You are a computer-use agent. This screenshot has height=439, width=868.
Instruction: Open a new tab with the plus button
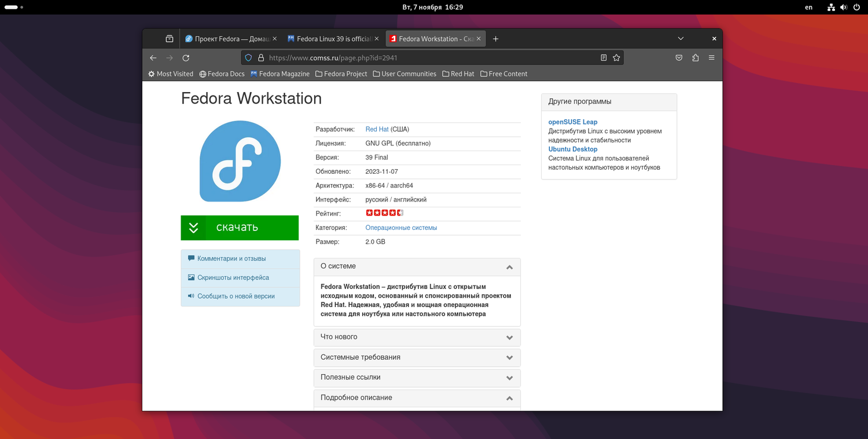(495, 39)
